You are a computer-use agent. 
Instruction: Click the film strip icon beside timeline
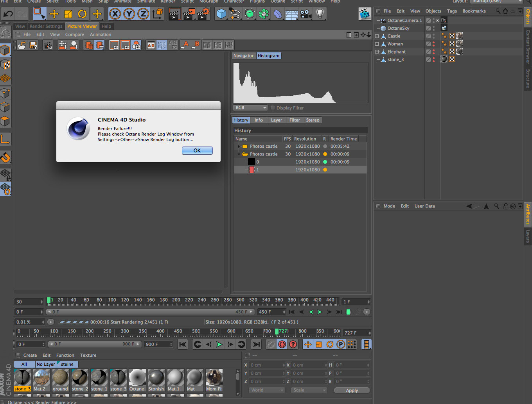point(367,344)
